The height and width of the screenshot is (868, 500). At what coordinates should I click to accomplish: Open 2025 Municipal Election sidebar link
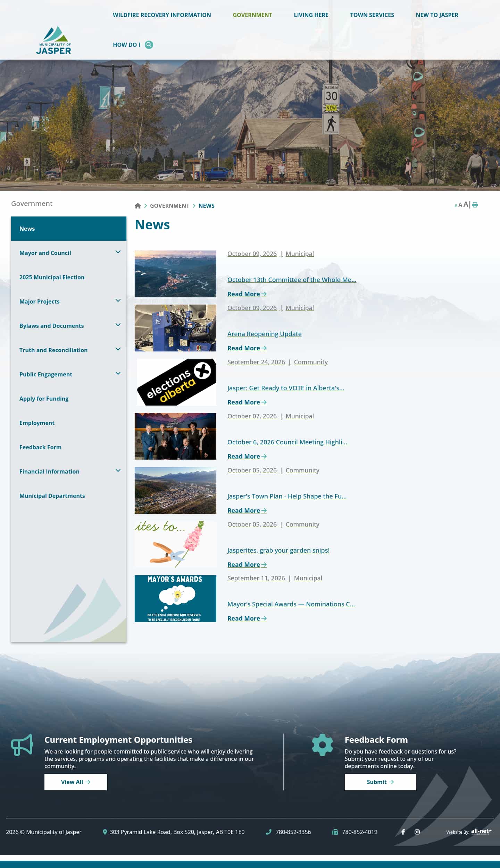[52, 277]
